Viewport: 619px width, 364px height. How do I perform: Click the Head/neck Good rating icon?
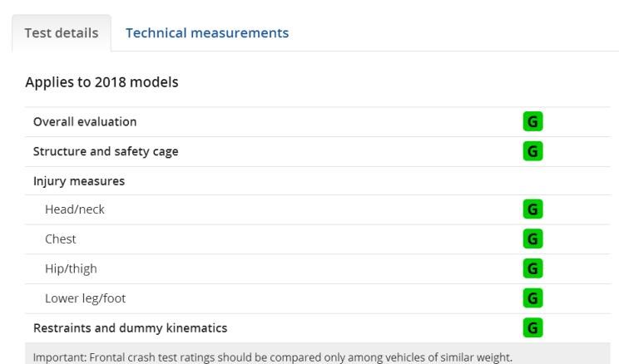532,209
